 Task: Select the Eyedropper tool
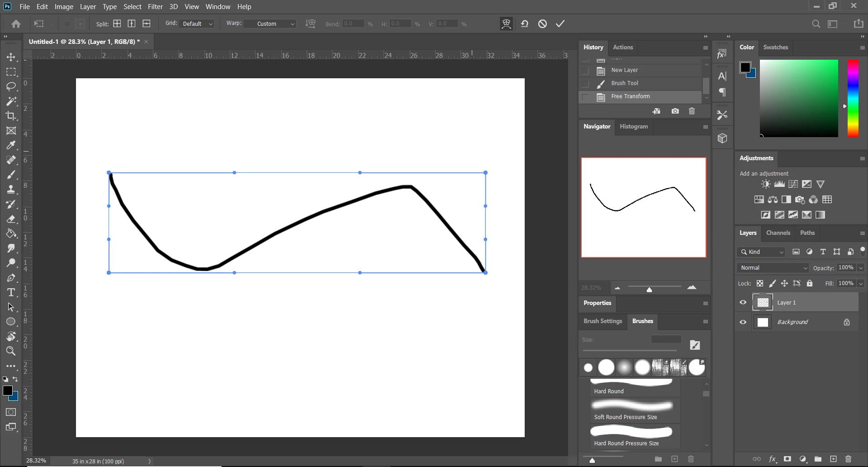pos(11,145)
